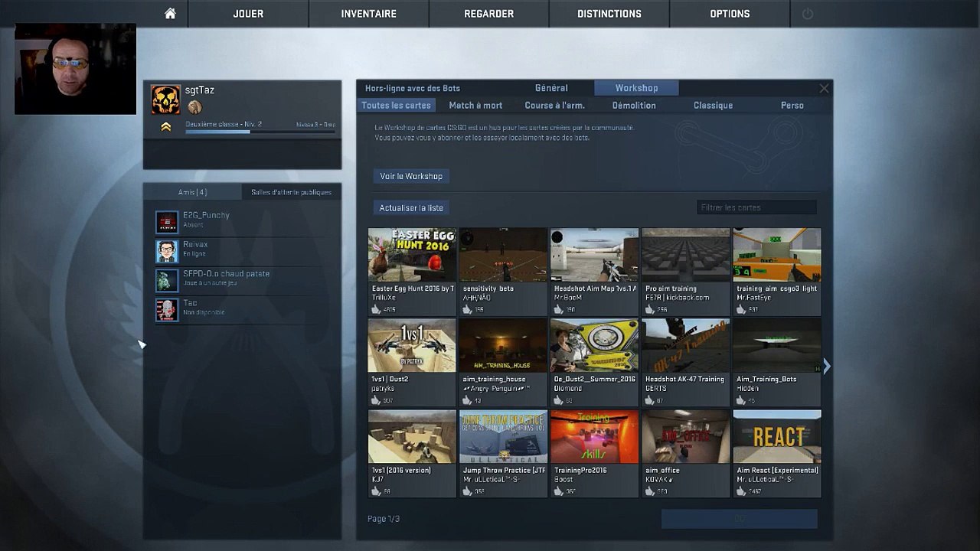Click thumbs-up icon on De_Dust2__Summer_2016
Image resolution: width=980 pixels, height=551 pixels.
[x=558, y=400]
